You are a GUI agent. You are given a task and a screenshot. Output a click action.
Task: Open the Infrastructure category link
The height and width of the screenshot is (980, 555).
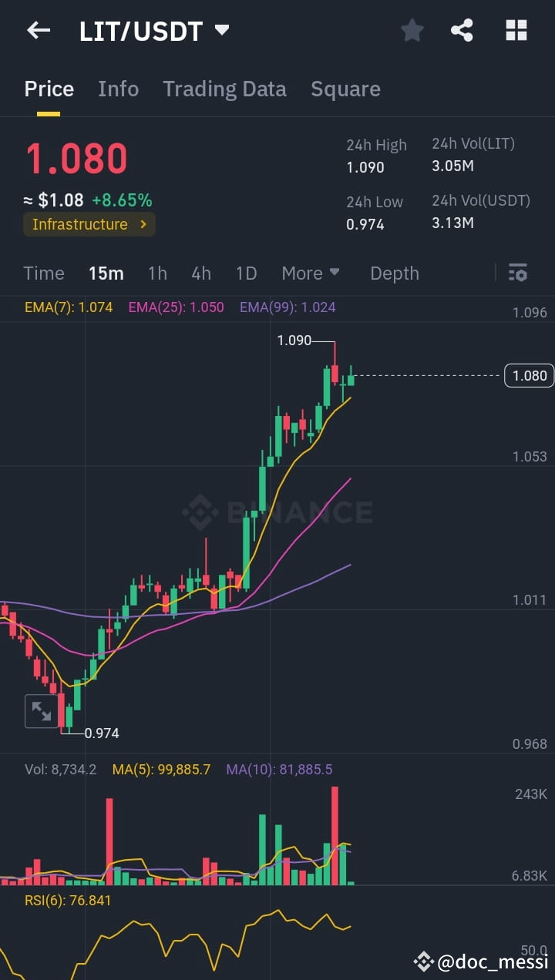point(89,224)
